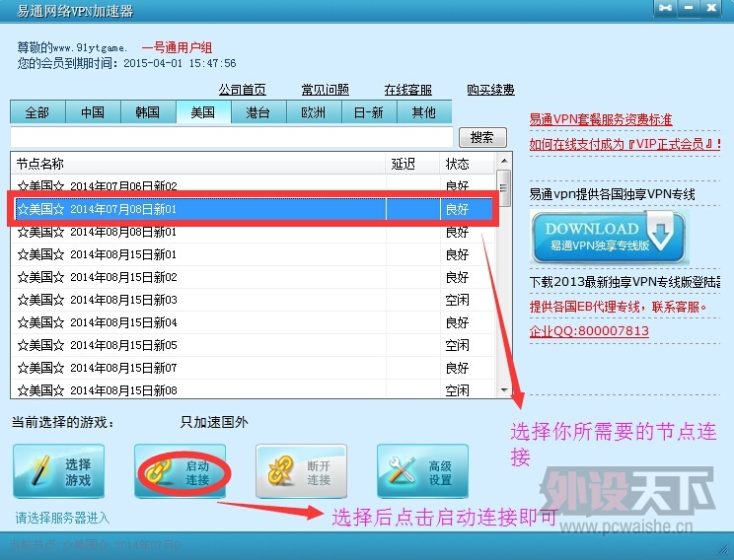Click the 选择游戏 magic wand button
The width and height of the screenshot is (734, 560).
pos(58,471)
